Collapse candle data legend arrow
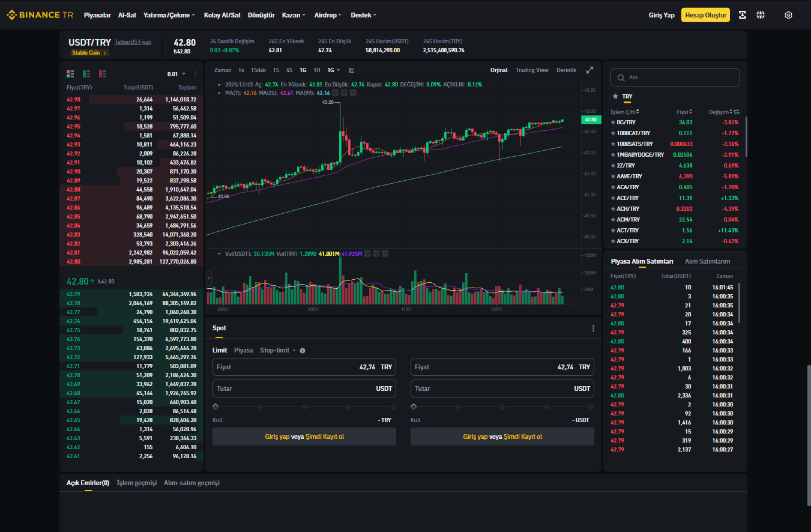 click(x=220, y=85)
